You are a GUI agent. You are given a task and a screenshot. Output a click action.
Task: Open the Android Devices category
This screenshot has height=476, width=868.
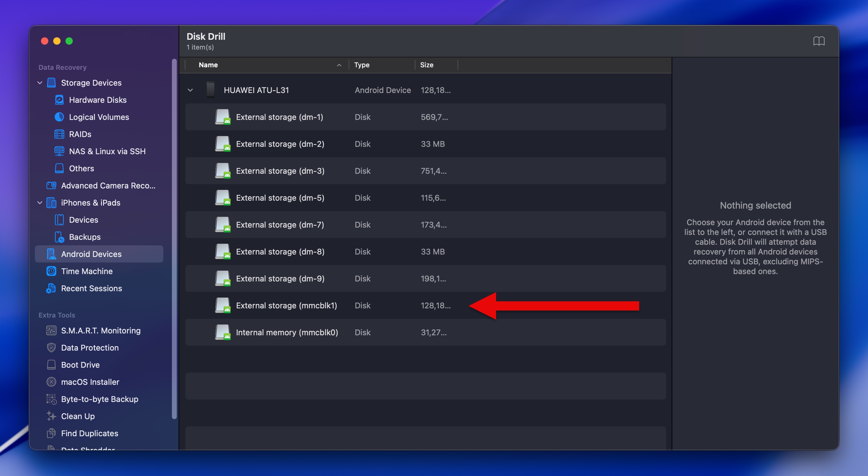coord(91,254)
